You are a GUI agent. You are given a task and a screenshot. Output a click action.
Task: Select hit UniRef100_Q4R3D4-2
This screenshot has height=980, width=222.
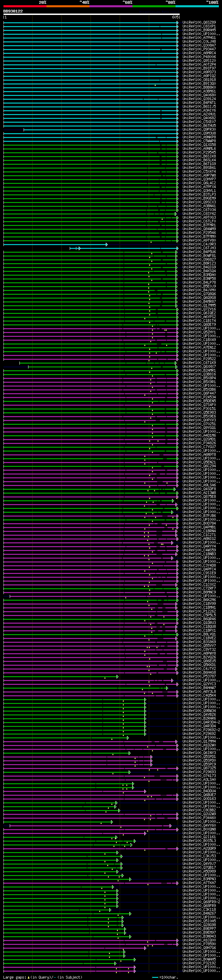(x=201, y=722)
